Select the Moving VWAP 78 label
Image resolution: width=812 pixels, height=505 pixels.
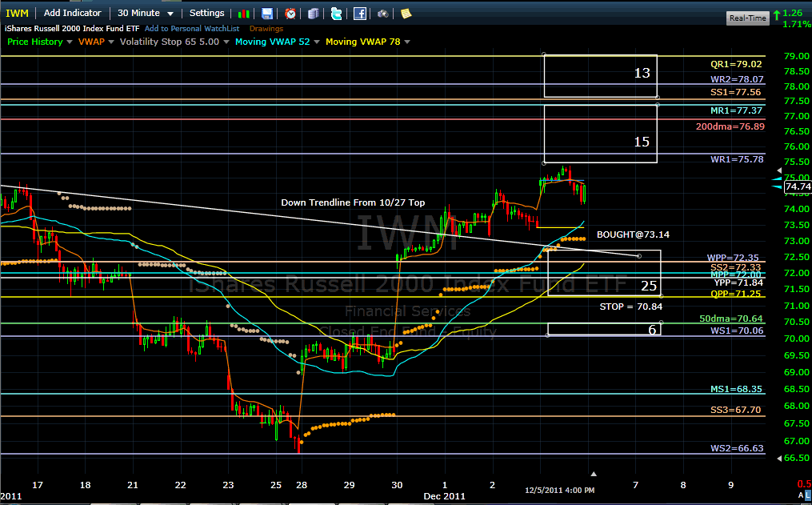click(x=363, y=42)
